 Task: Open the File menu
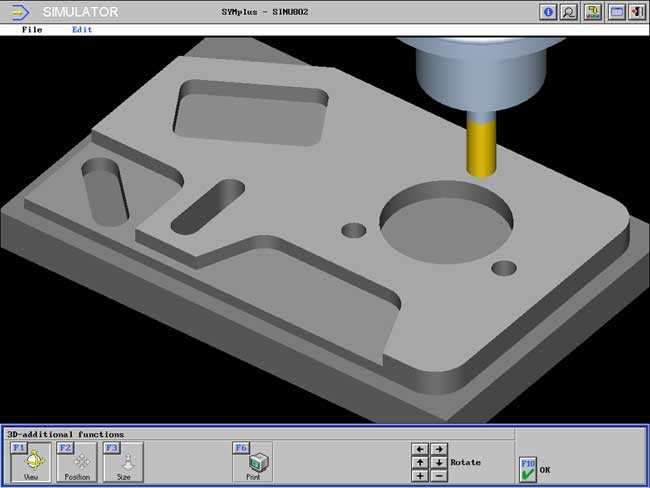[32, 30]
